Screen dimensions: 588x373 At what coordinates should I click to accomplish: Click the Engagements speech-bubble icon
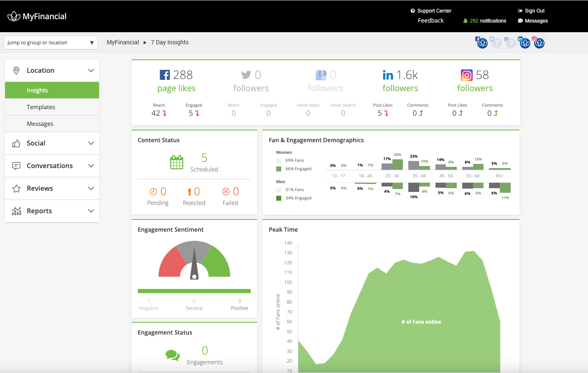coord(173,354)
